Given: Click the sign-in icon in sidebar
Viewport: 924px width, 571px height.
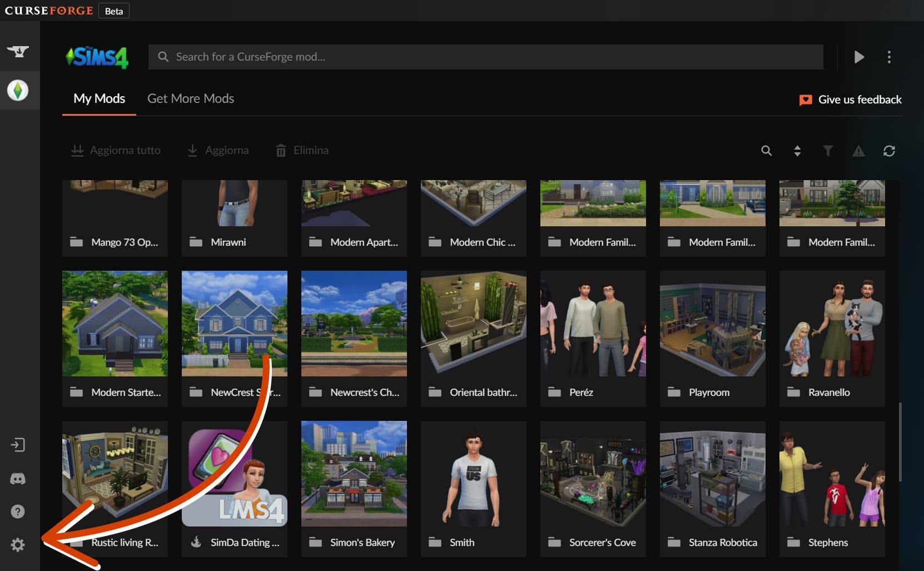Looking at the screenshot, I should pos(18,445).
